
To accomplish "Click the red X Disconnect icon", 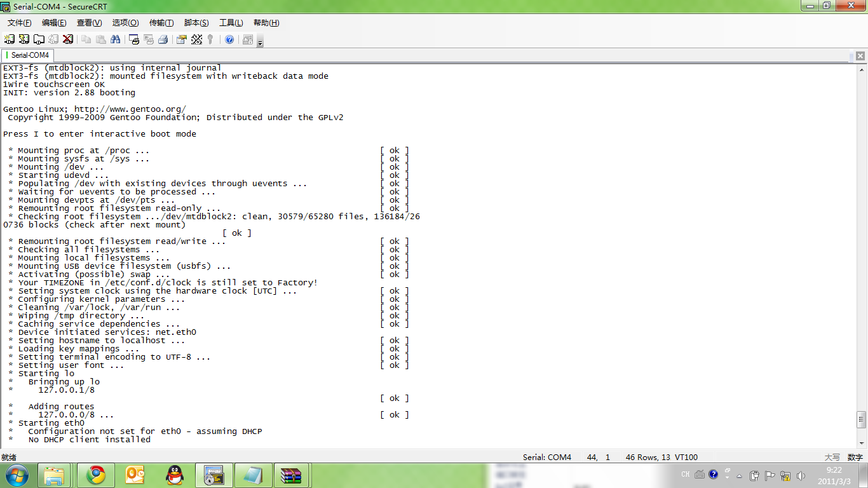I will coord(67,39).
